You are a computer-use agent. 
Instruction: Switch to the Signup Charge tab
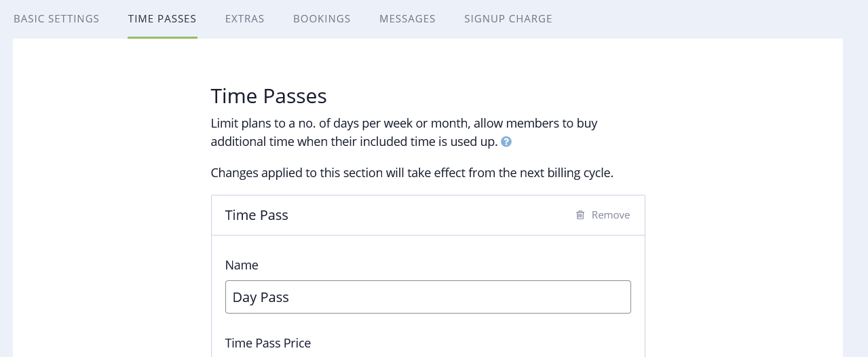click(508, 19)
